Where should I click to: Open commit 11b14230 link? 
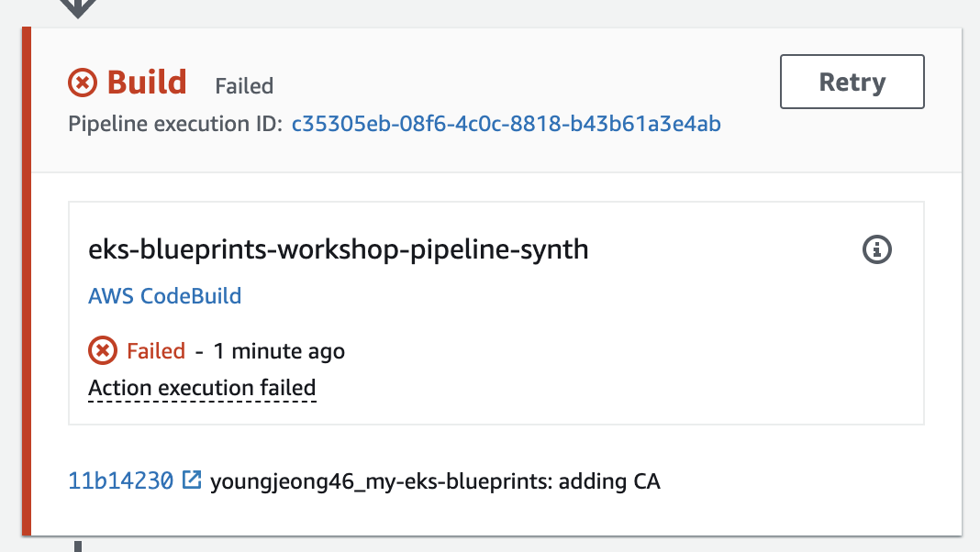(120, 480)
